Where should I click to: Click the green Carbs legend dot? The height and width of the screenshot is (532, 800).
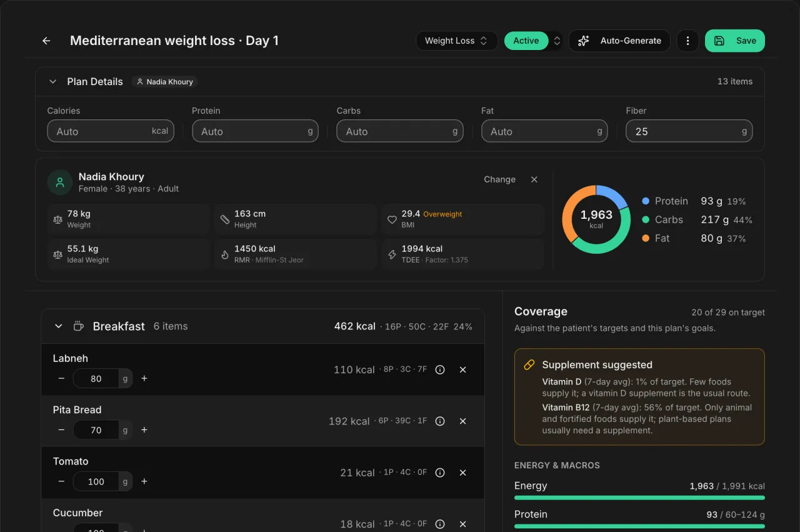646,220
